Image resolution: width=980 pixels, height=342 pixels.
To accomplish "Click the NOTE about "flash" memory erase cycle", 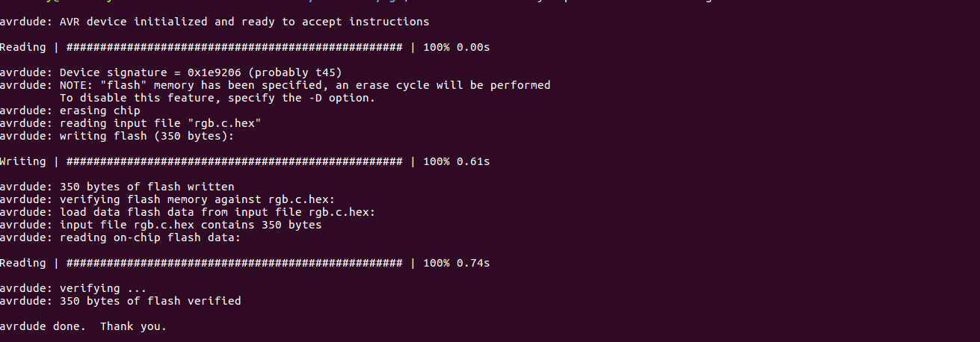I will (304, 85).
